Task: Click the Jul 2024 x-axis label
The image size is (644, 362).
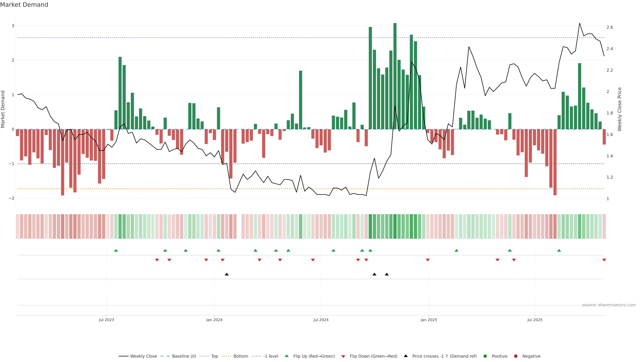Action: [321, 320]
